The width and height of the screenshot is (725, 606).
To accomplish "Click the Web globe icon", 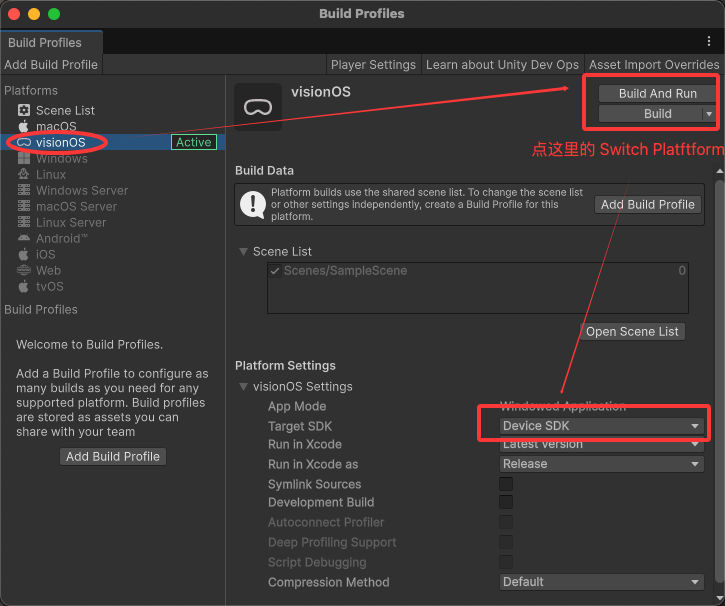I will pyautogui.click(x=24, y=270).
